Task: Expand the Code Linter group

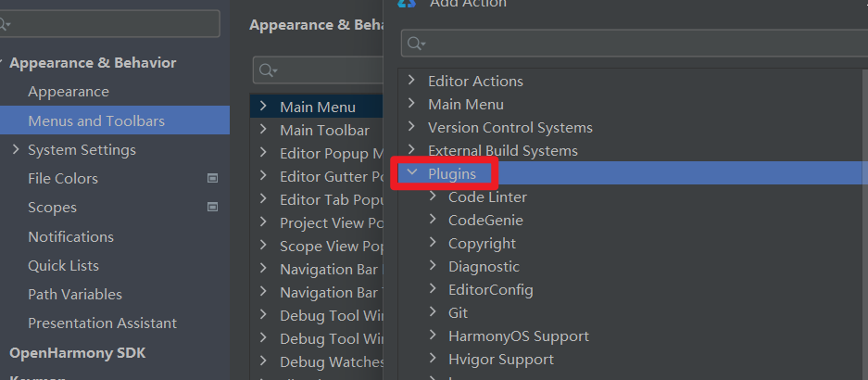Action: coord(433,196)
